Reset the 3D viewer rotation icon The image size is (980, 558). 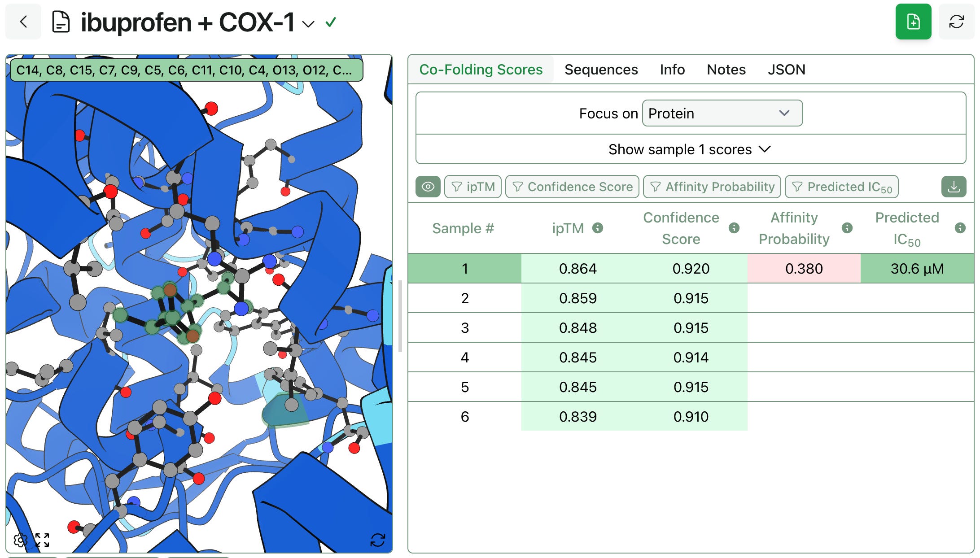tap(377, 540)
